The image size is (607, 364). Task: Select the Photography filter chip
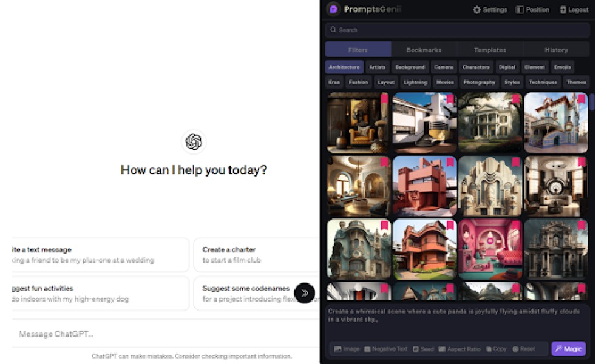(480, 82)
